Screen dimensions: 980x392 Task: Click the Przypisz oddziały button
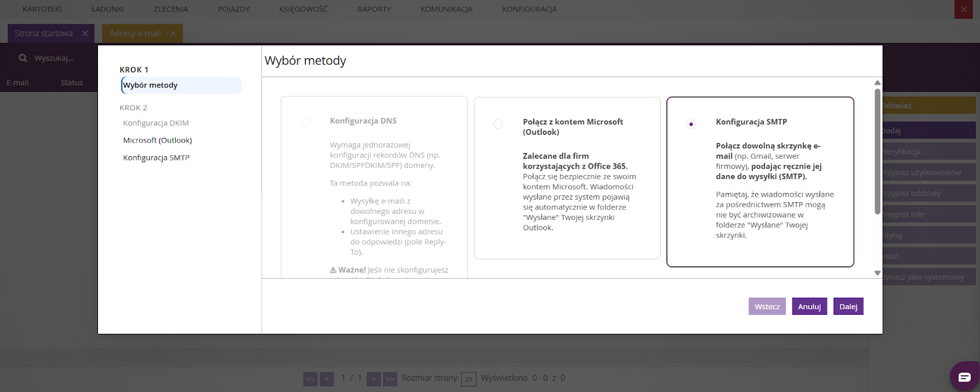pyautogui.click(x=928, y=193)
